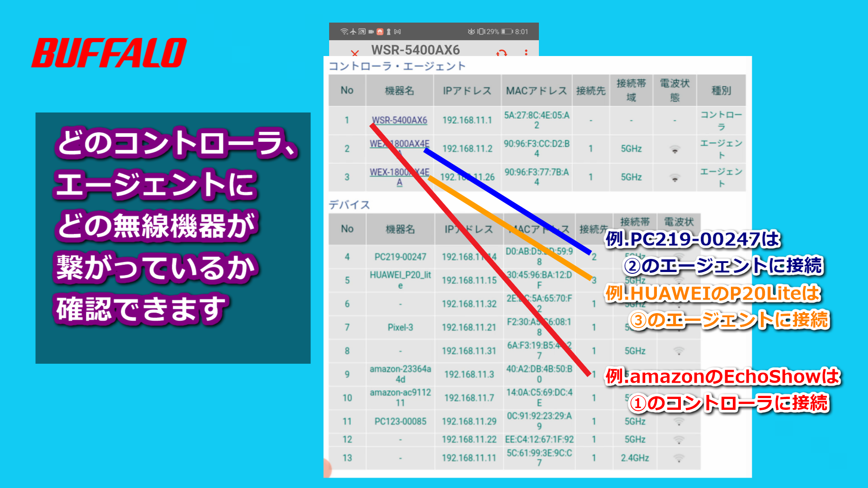
Task: Click signal icon in the PC123-00085 row
Action: tap(679, 422)
